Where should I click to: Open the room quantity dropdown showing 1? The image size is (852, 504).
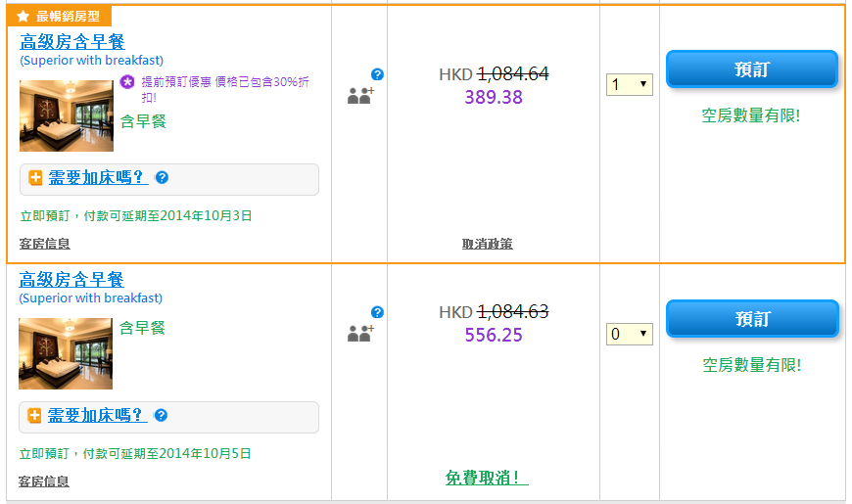point(629,84)
